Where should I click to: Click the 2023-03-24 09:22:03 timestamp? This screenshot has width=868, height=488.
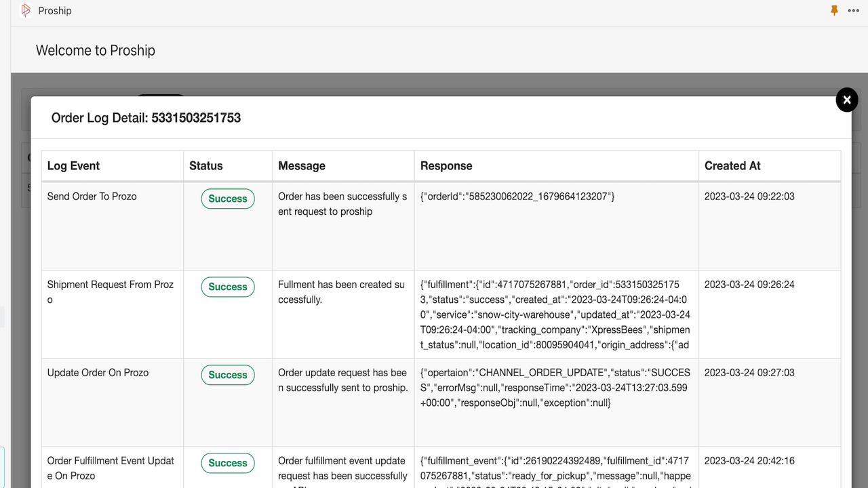(749, 197)
